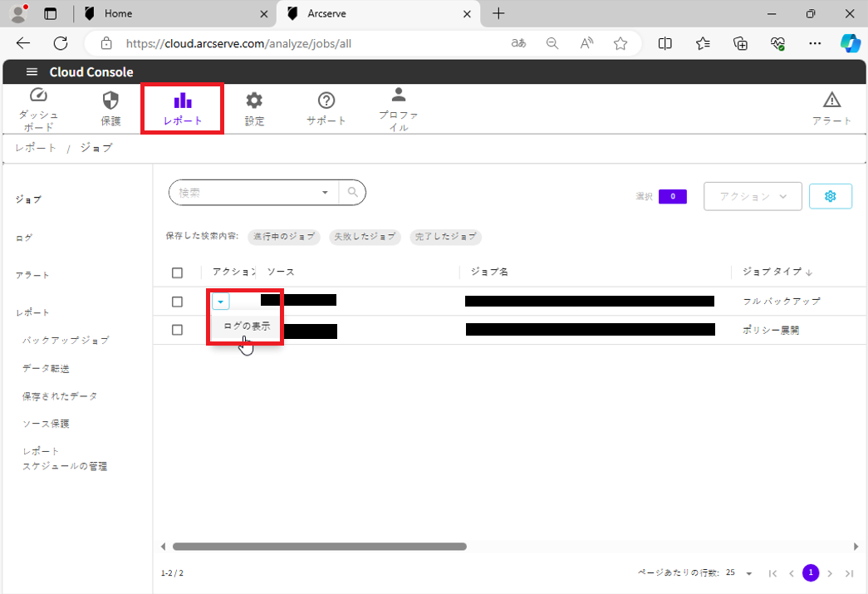Go to the next page arrow
Screen dimensions: 868x594
pyautogui.click(x=830, y=573)
